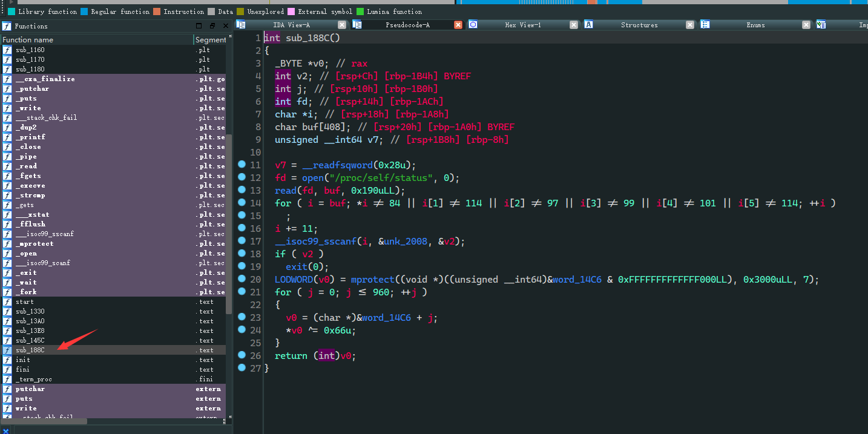Toggle breakpoint dot on line 19 exit(0)
This screenshot has height=434, width=868.
coord(242,266)
